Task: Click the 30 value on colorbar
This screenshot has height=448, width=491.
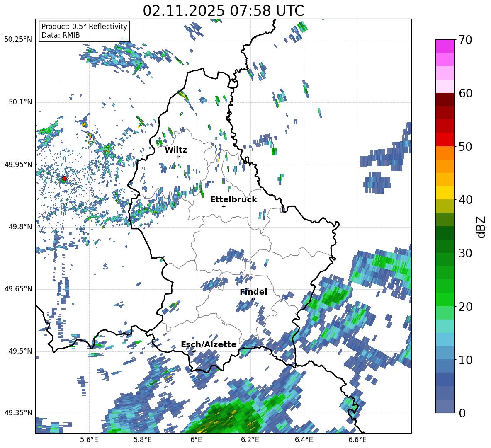Action: coord(465,253)
